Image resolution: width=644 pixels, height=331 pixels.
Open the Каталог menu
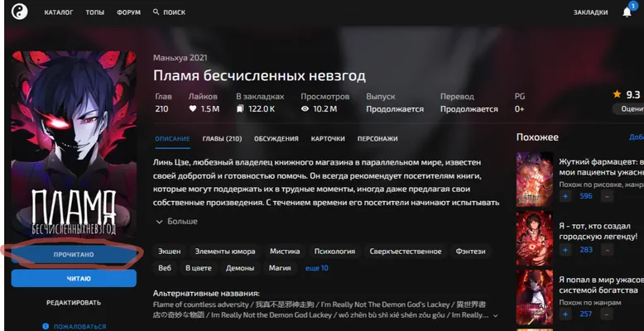[x=59, y=12]
